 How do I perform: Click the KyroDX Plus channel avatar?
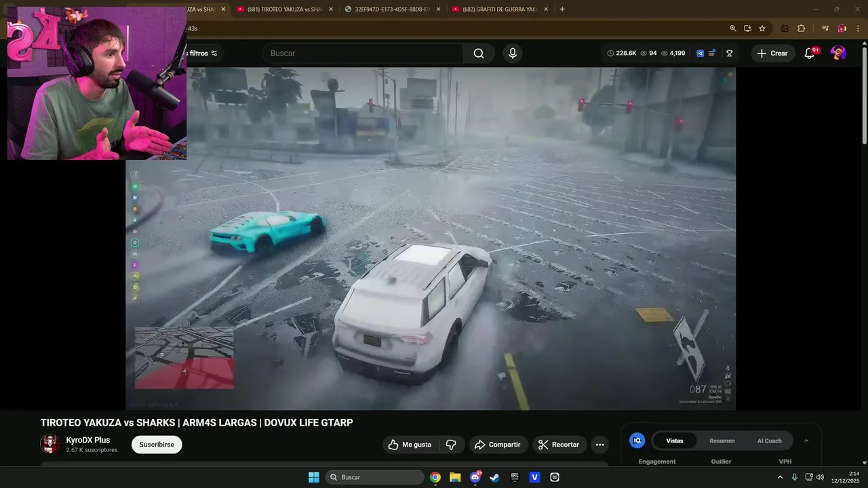pos(50,444)
